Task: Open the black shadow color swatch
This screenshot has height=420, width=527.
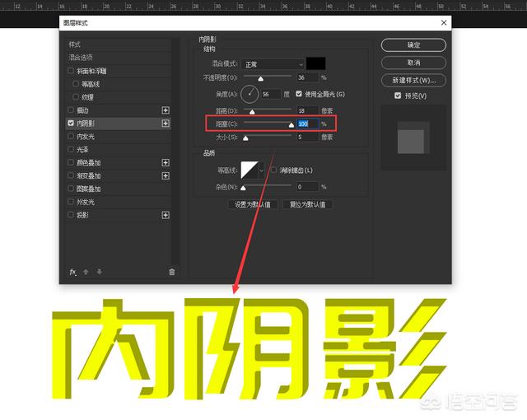Action: point(315,63)
